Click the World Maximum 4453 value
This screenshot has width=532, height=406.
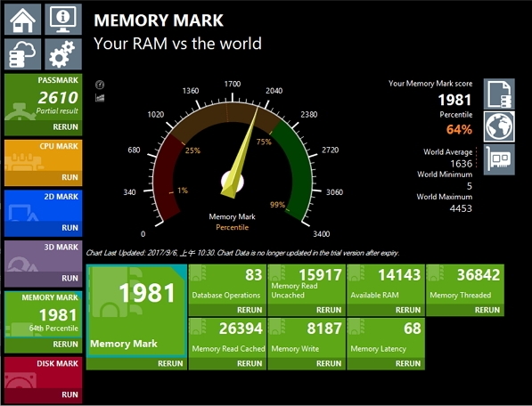[461, 208]
